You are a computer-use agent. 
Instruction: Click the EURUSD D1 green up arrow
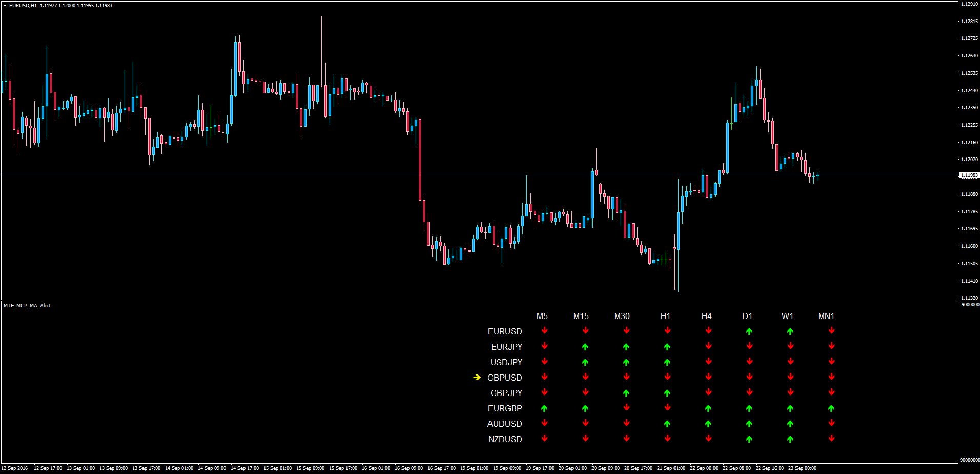tap(749, 331)
